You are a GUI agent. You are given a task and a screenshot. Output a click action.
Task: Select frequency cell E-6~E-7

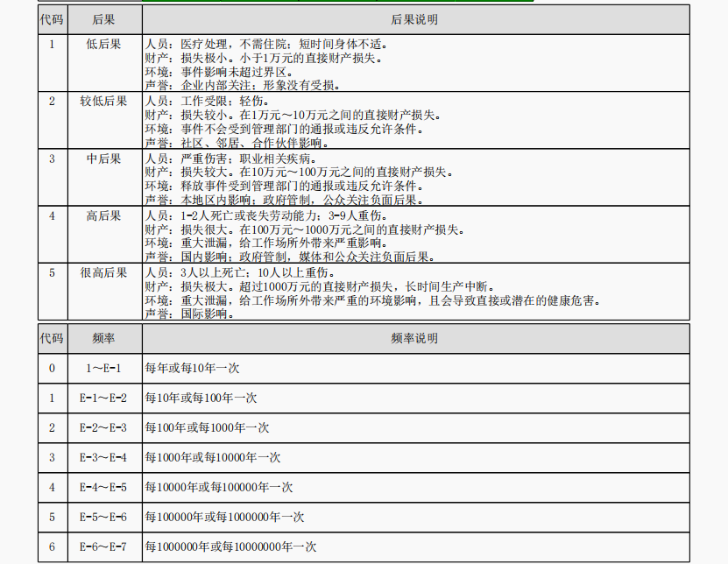105,546
